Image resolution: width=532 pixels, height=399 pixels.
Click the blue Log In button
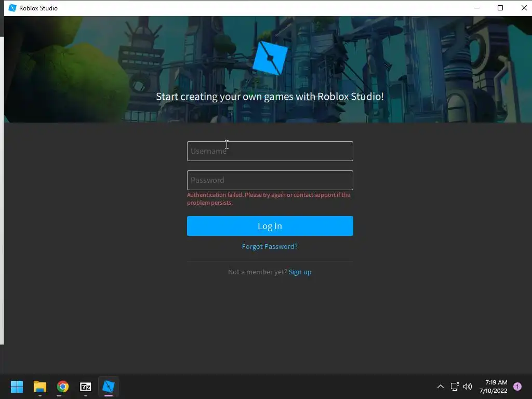click(270, 226)
